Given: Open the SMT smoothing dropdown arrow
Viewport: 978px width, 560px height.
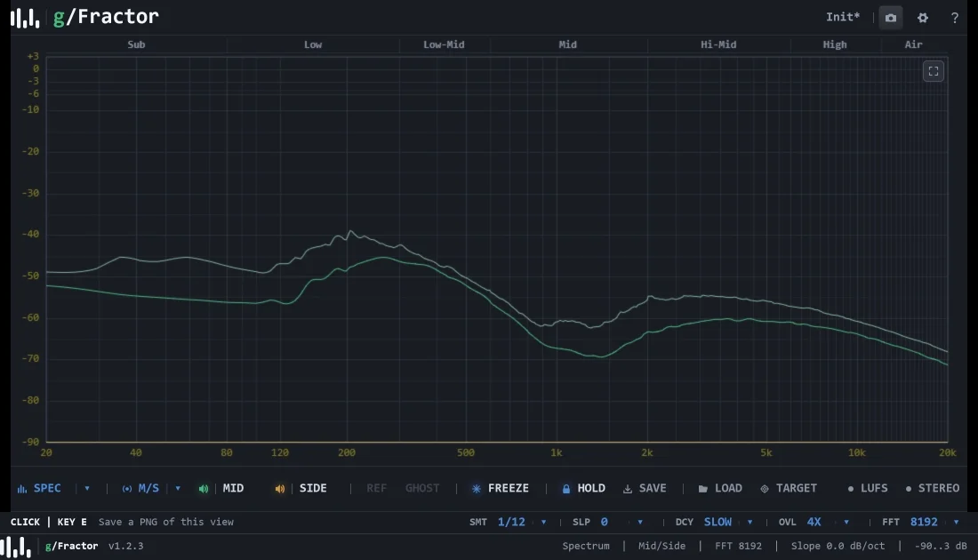Looking at the screenshot, I should click(543, 522).
